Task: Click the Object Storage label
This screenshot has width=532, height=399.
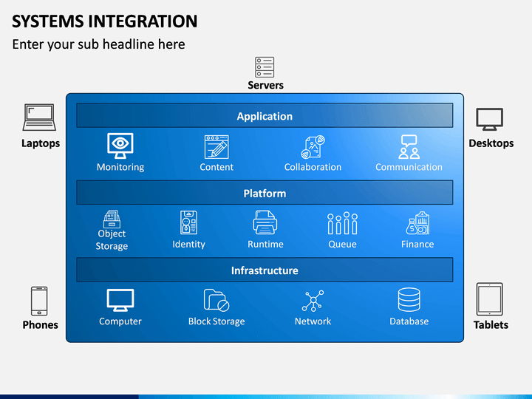Action: pyautogui.click(x=112, y=239)
